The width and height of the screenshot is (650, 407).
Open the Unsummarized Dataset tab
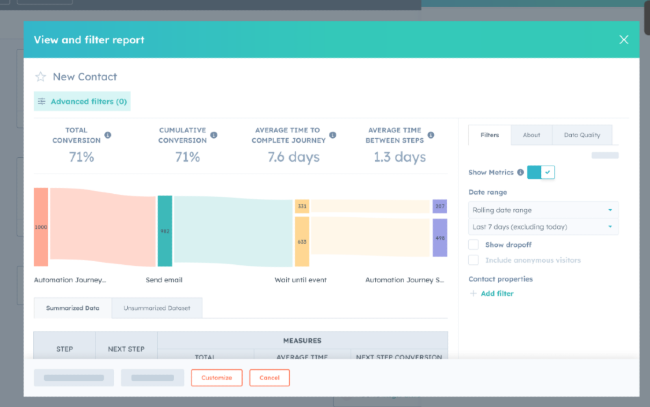tap(157, 308)
